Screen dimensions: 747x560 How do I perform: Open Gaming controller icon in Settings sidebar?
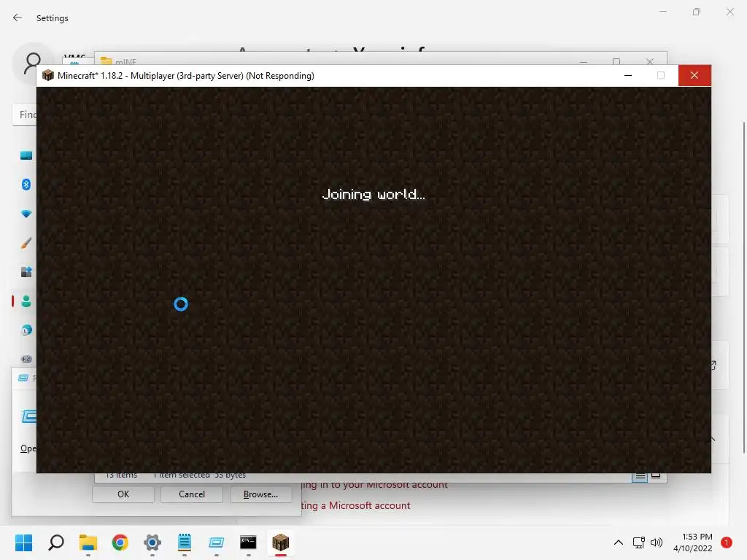point(26,359)
